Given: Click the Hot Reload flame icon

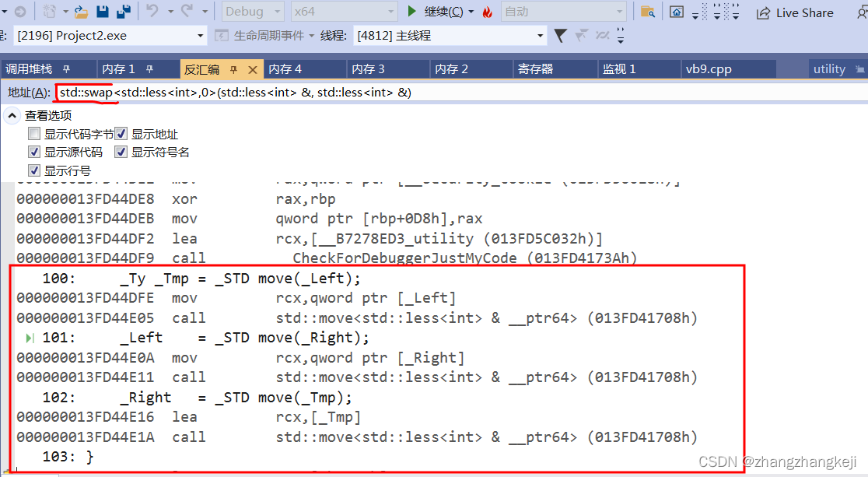Looking at the screenshot, I should (x=487, y=12).
